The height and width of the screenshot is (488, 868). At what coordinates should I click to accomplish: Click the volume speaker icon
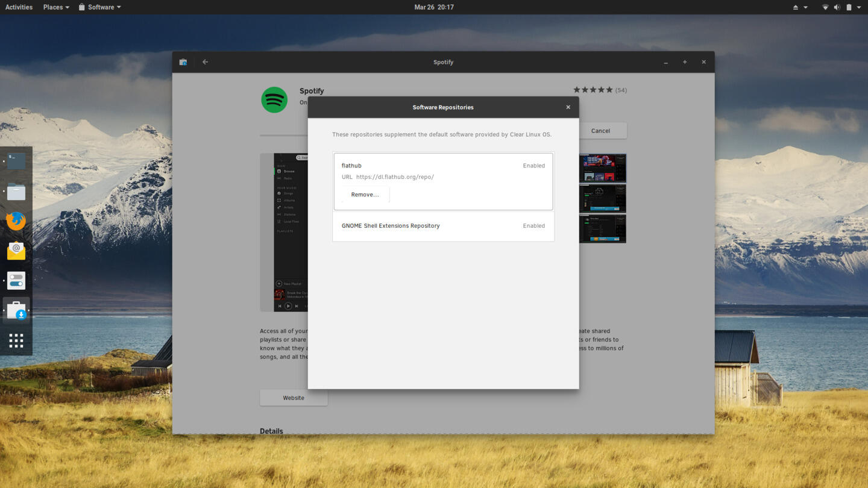click(837, 7)
